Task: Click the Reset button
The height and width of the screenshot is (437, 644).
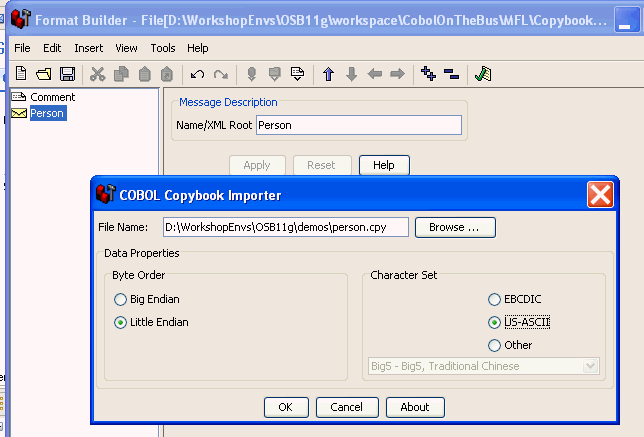Action: coord(322,165)
